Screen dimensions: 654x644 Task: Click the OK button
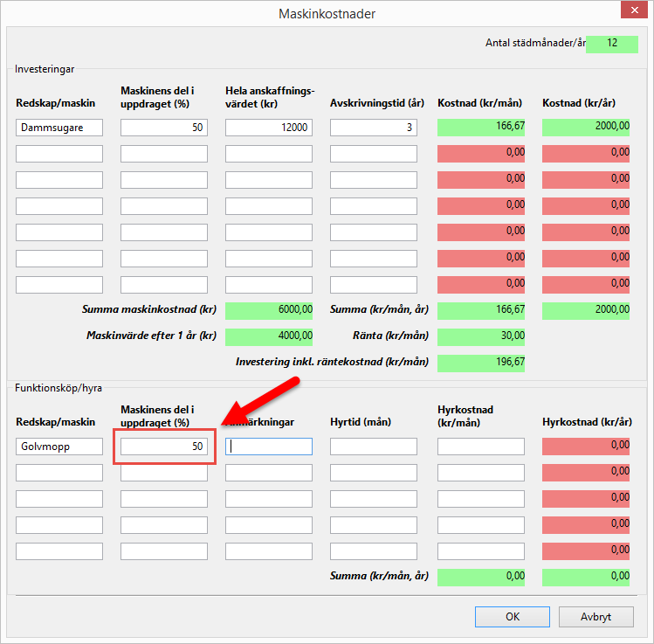(513, 616)
